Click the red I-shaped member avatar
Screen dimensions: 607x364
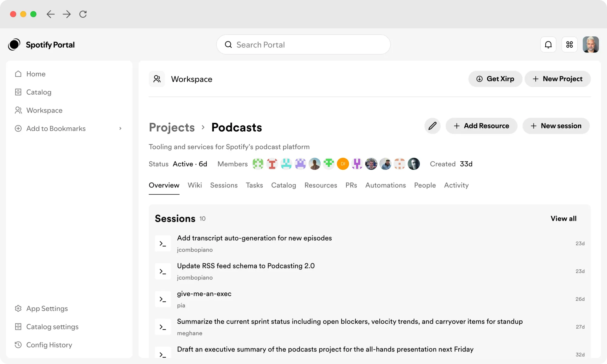(272, 164)
